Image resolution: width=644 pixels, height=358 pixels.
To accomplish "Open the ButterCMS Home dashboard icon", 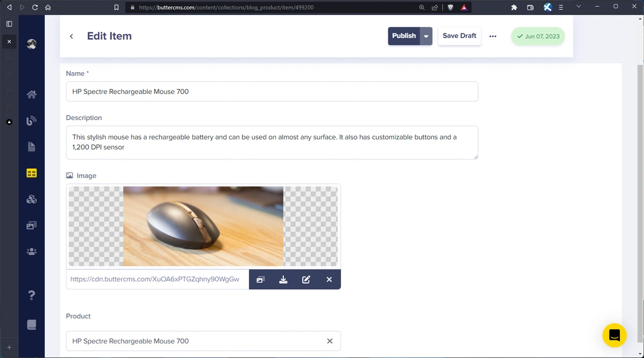I will tap(32, 94).
